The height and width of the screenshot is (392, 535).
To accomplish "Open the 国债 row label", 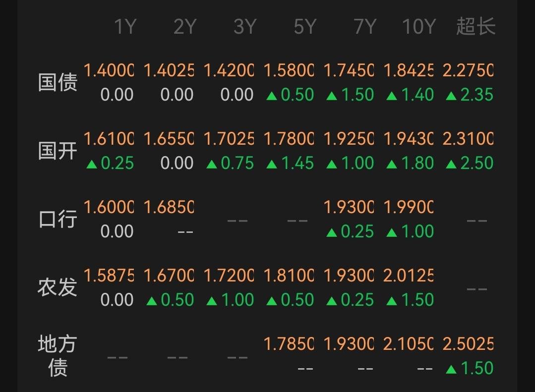I will click(x=58, y=82).
